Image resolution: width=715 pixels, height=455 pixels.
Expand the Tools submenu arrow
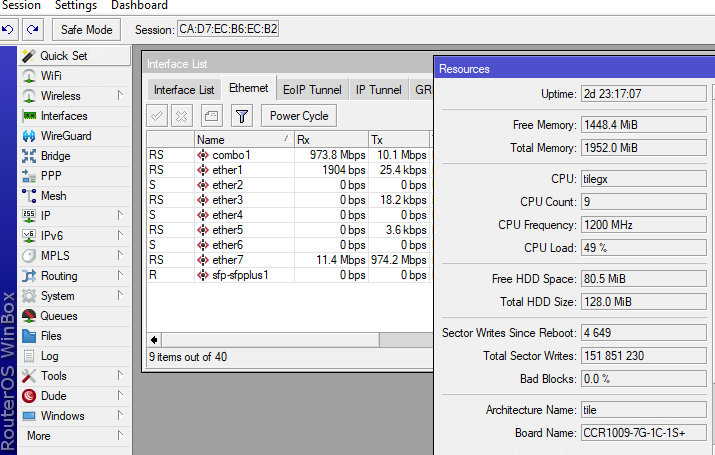(x=120, y=375)
